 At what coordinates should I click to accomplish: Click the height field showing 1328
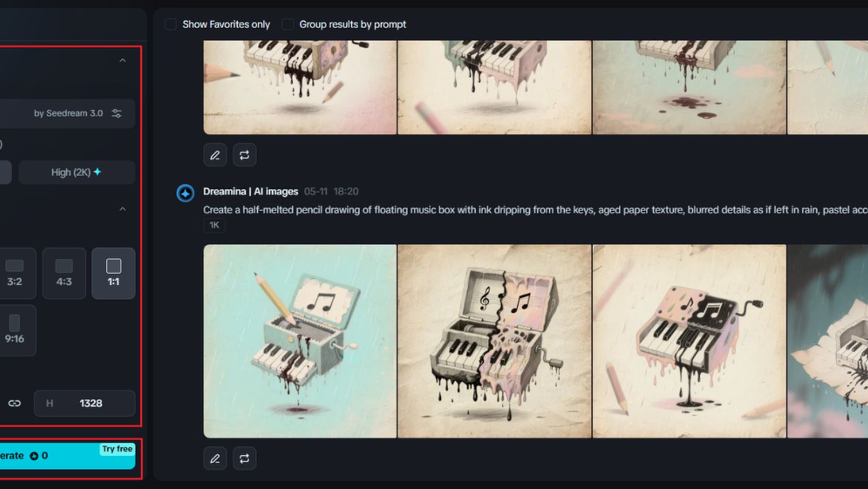85,403
